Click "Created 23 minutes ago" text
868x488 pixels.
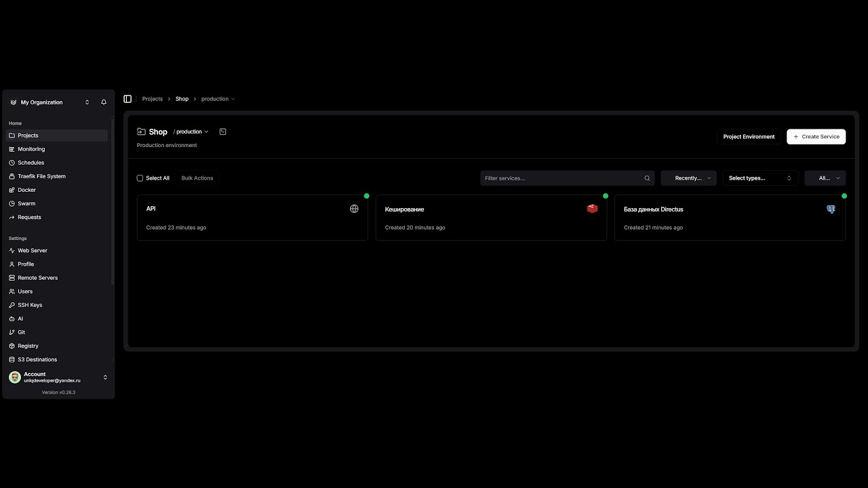(176, 228)
